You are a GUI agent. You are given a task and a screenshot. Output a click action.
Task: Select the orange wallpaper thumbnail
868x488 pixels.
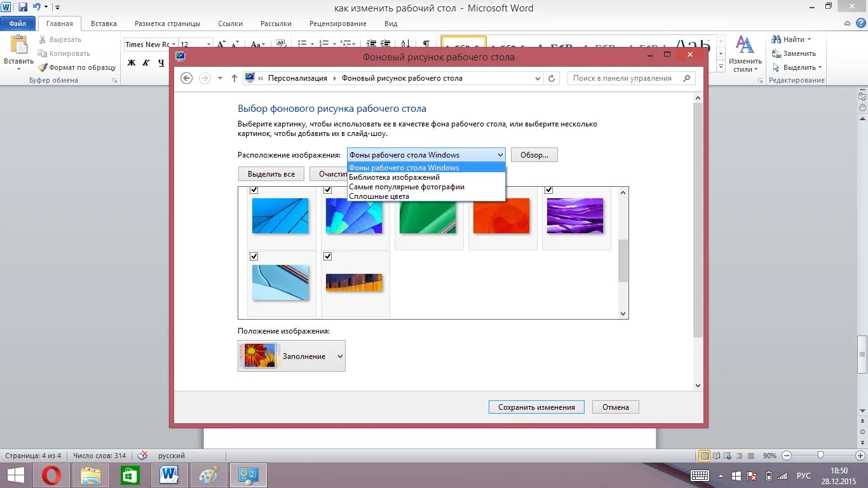(501, 216)
